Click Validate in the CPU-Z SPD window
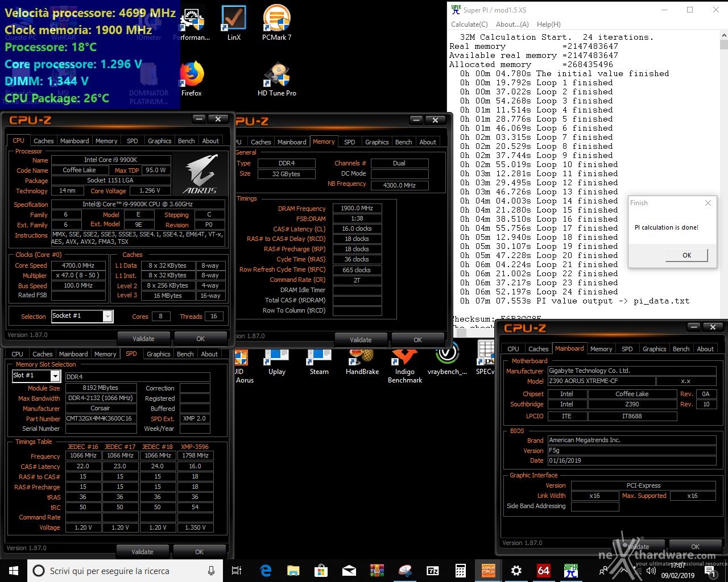 tap(142, 552)
